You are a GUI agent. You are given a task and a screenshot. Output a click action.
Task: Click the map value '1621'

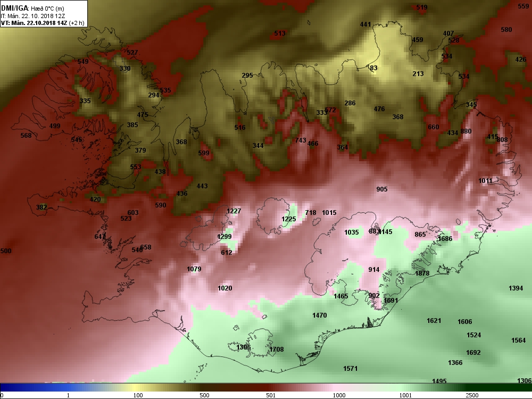click(434, 321)
